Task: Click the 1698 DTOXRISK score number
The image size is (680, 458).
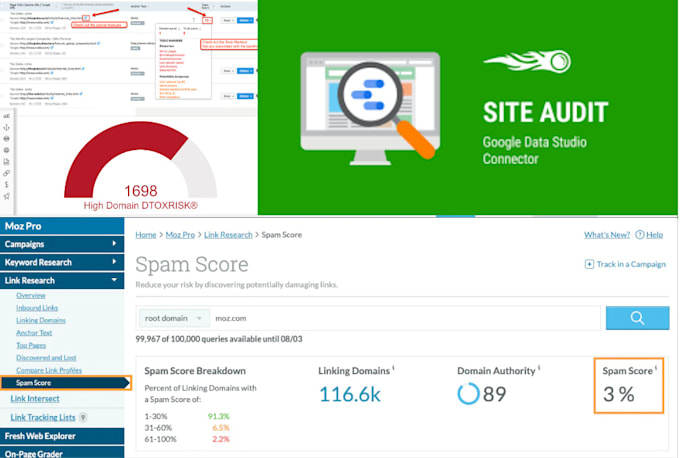Action: pyautogui.click(x=141, y=191)
